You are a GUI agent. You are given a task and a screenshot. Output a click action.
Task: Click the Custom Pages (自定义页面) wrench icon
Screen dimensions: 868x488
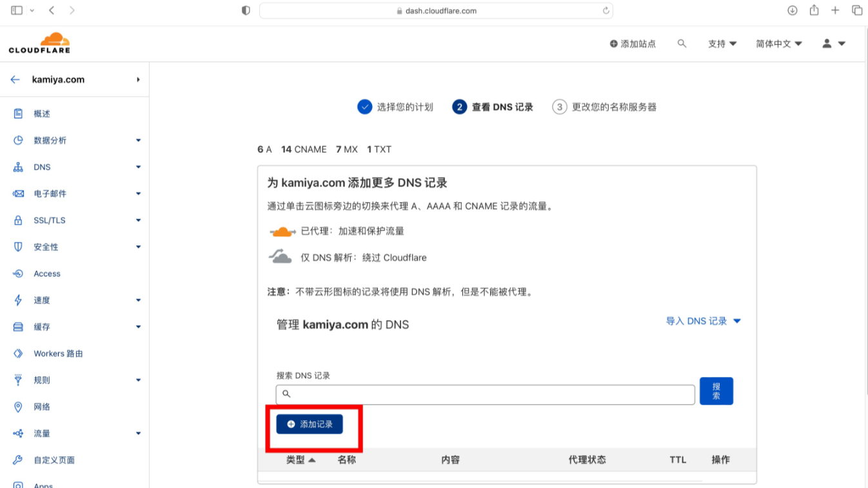pos(18,460)
